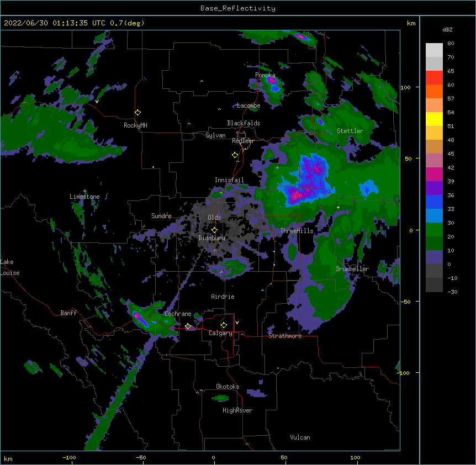Click the yellow station marker above RockyMH
Image resolution: width=476 pixels, height=465 pixels.
(137, 112)
